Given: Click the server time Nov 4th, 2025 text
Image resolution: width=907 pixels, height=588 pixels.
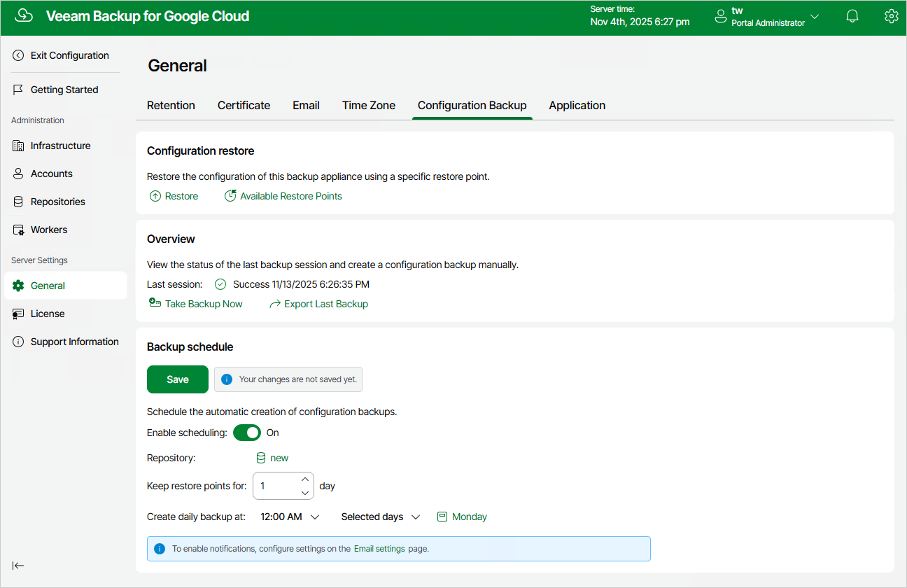Looking at the screenshot, I should click(640, 22).
